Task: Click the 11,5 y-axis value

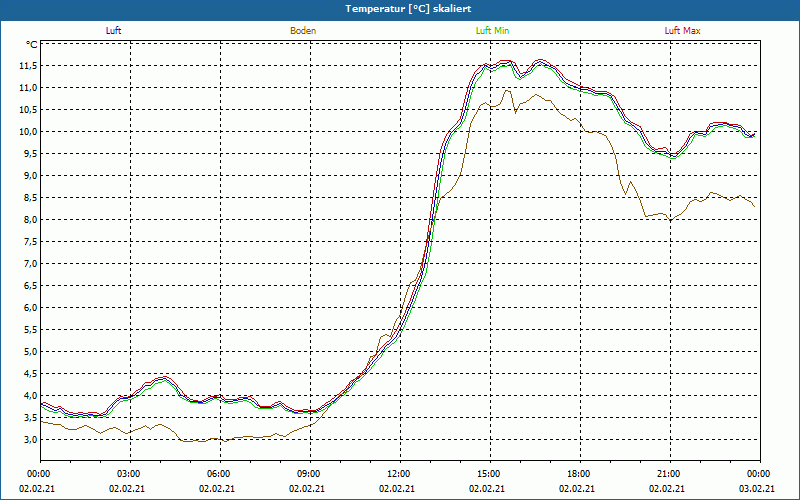Action: click(28, 66)
